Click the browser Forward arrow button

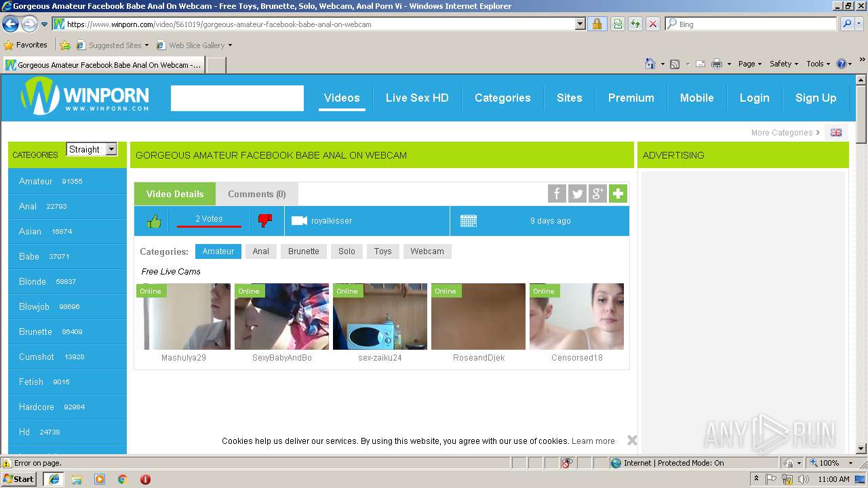click(29, 24)
